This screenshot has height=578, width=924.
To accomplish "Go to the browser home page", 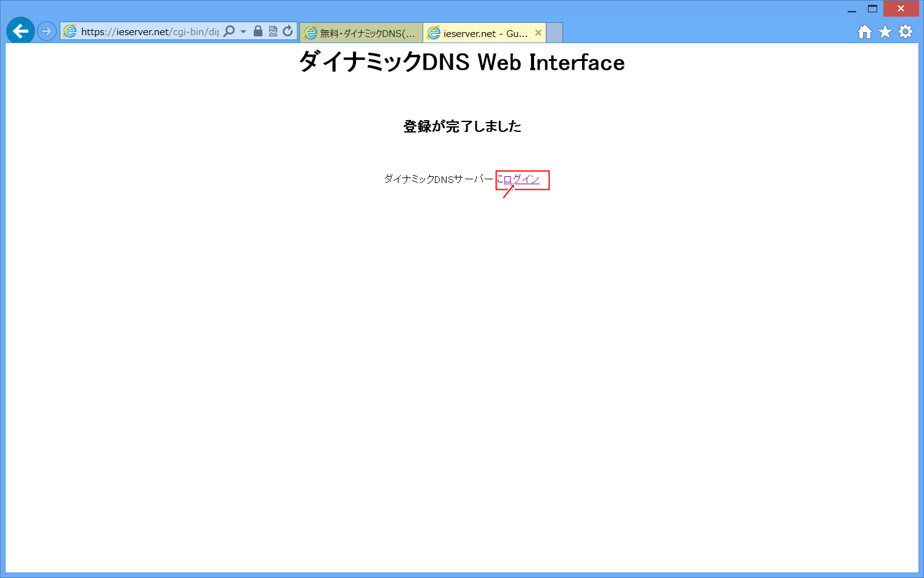I will 864,31.
